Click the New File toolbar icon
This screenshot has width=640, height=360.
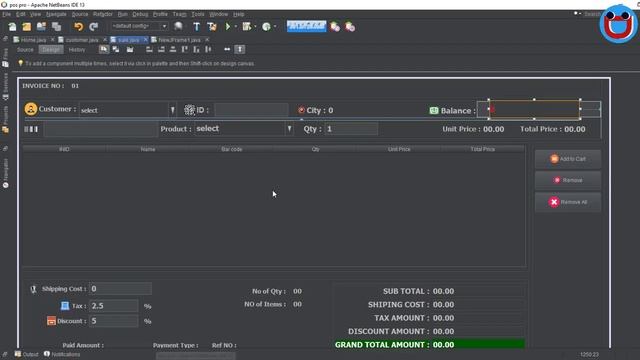pos(12,27)
